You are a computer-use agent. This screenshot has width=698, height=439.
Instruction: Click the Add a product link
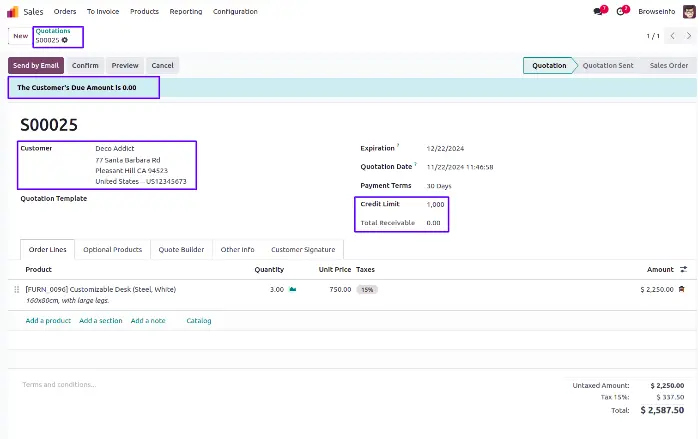[x=48, y=321]
